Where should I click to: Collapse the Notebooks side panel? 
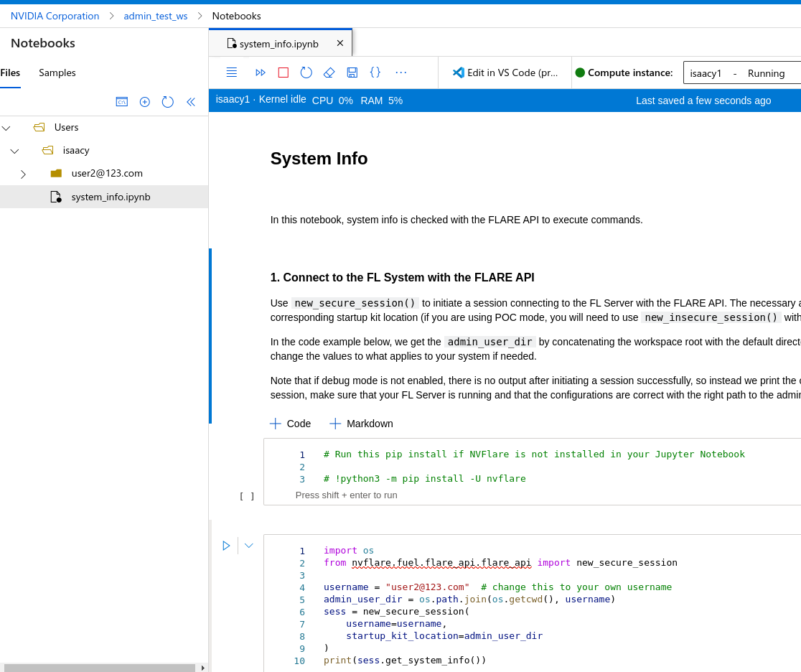click(x=191, y=102)
